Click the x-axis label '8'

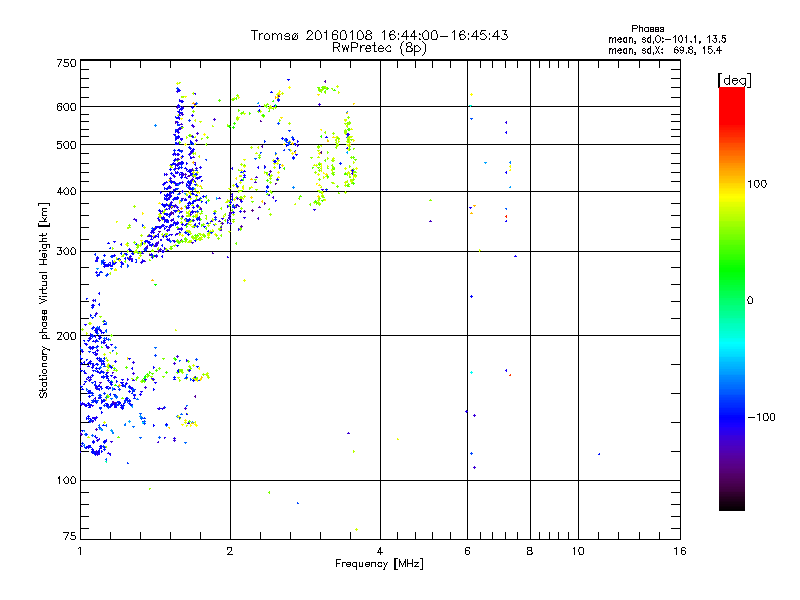point(530,551)
